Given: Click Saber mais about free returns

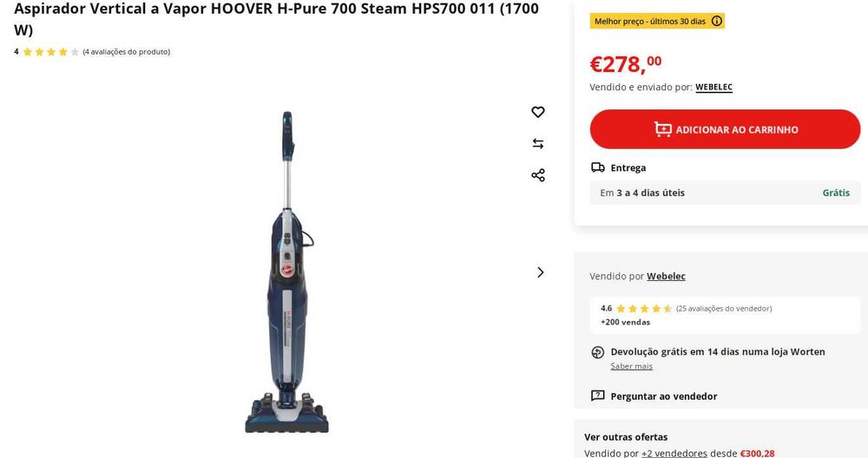Looking at the screenshot, I should [631, 366].
